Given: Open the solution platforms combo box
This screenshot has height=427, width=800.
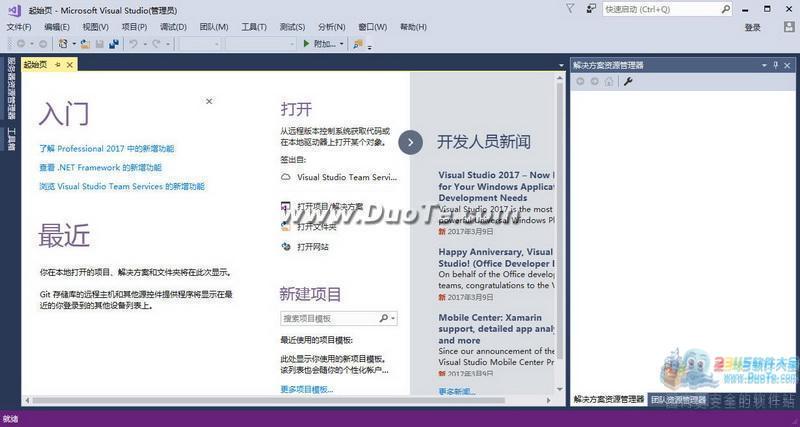Looking at the screenshot, I should (261, 44).
